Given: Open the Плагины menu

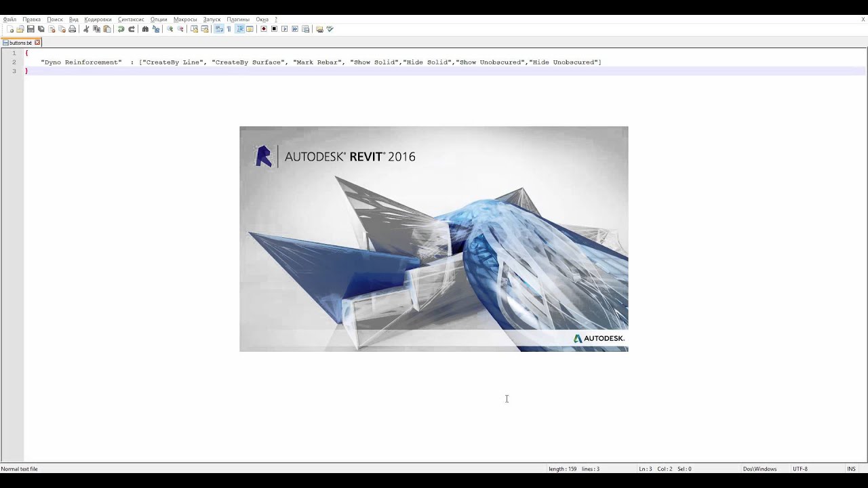Looking at the screenshot, I should click(238, 20).
